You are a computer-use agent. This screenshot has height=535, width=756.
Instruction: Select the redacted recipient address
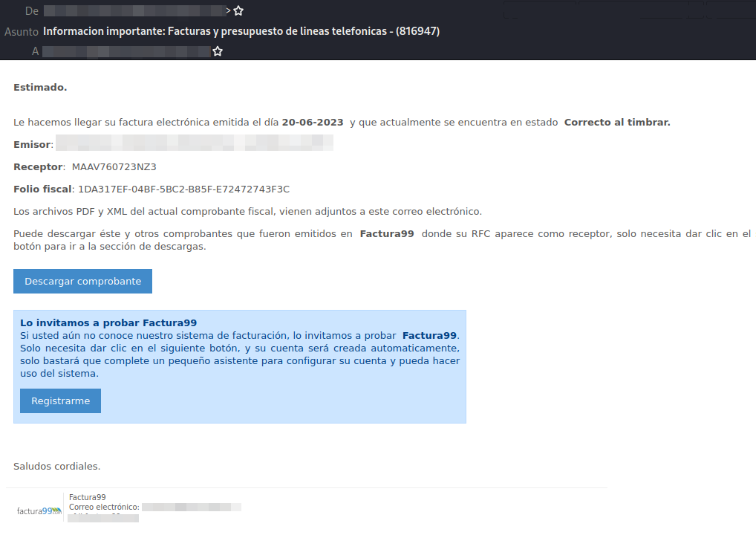coord(126,51)
